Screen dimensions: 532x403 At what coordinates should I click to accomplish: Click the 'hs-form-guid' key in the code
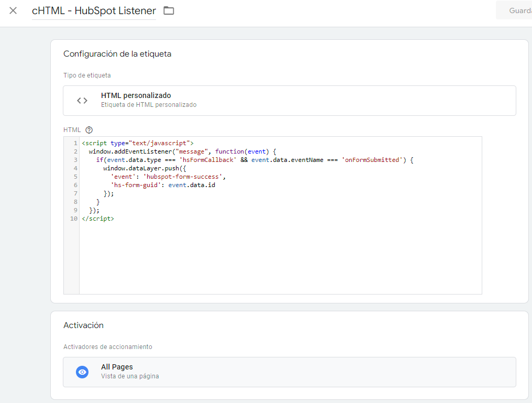[x=137, y=185]
